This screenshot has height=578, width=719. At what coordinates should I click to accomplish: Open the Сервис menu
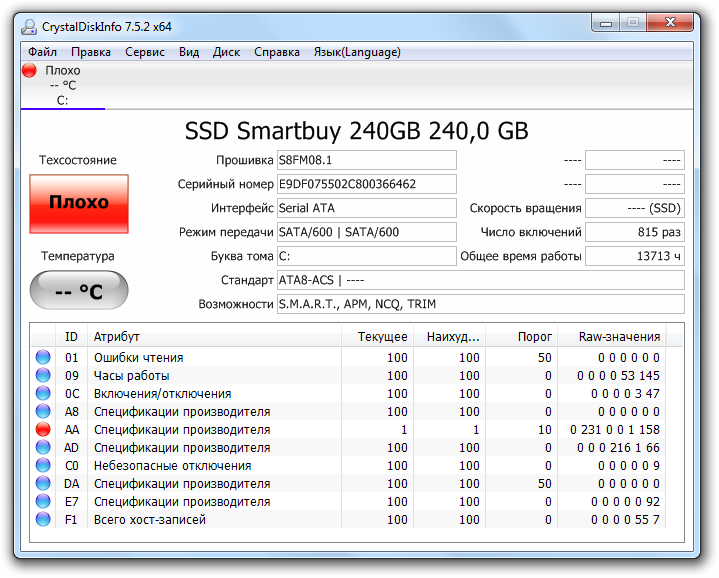click(144, 52)
